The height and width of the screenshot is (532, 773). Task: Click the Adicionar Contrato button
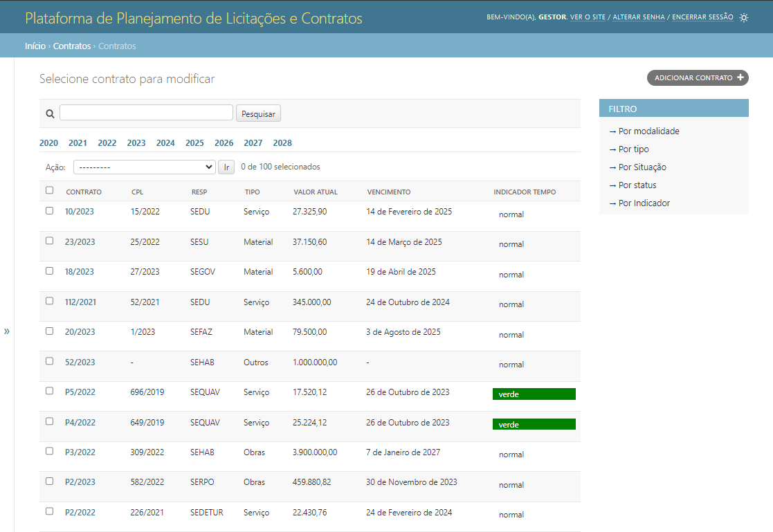point(698,78)
